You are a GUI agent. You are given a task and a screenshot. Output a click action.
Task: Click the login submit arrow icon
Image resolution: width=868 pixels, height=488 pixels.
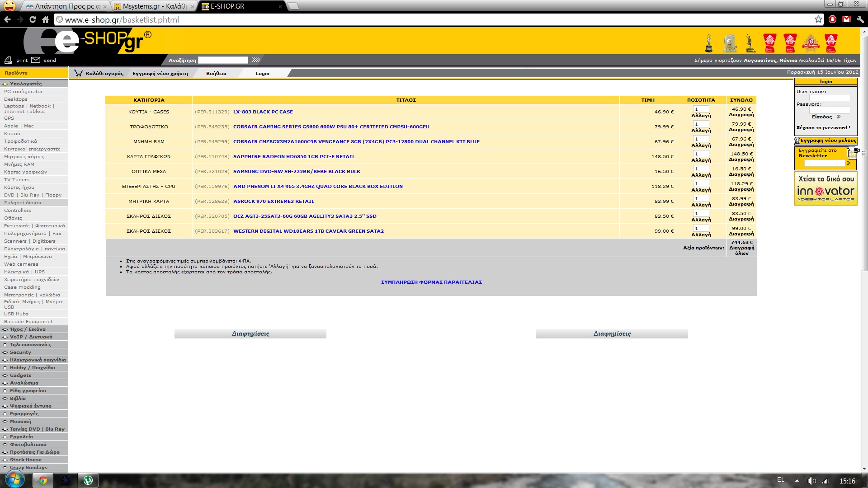(x=839, y=117)
